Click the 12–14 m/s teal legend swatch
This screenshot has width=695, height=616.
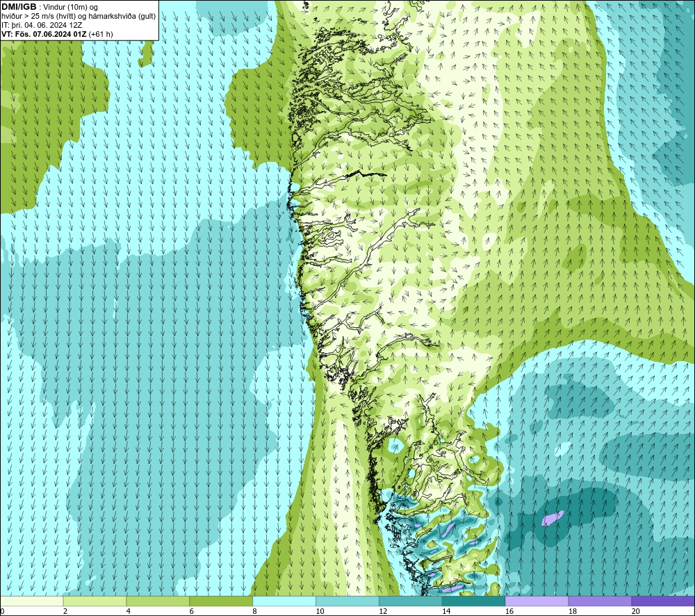pyautogui.click(x=411, y=601)
